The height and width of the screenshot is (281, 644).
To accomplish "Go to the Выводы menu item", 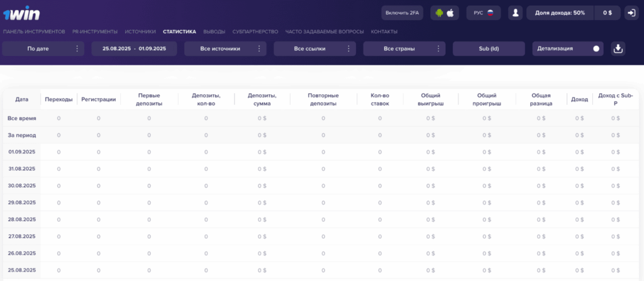I will pos(214,31).
